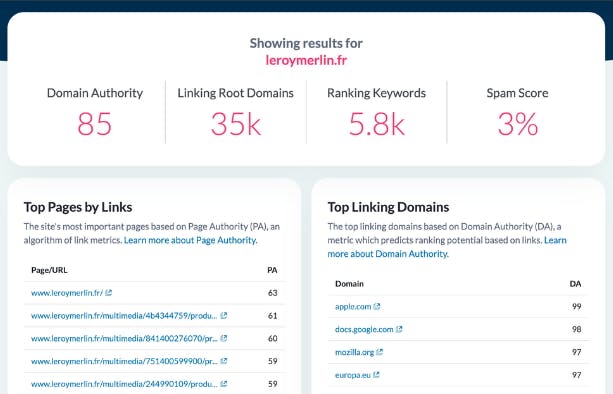This screenshot has height=394, width=613.
Task: Click the Page/URL column header
Action: coord(49,270)
